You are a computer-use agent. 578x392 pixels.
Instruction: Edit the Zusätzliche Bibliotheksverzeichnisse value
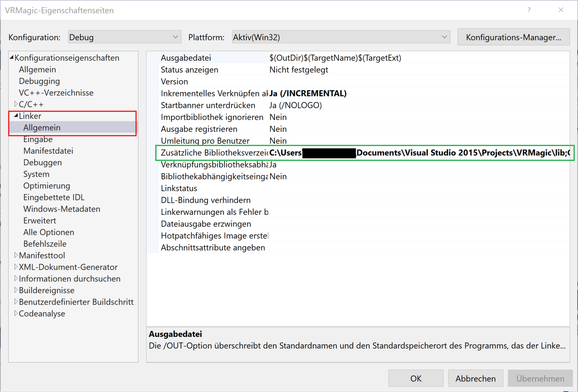[419, 153]
